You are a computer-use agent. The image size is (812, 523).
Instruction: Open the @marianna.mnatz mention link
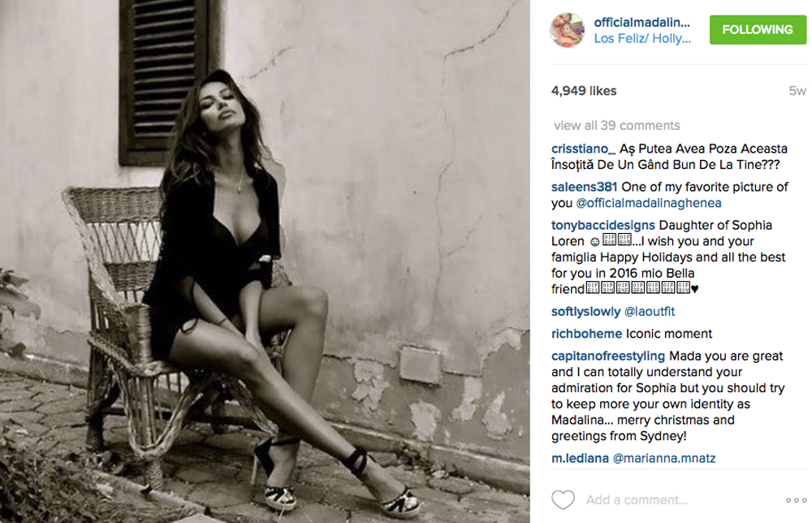tap(664, 458)
